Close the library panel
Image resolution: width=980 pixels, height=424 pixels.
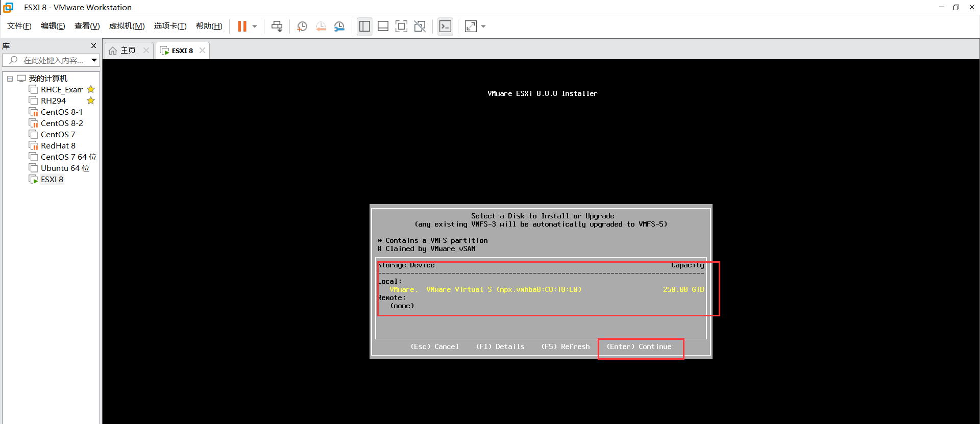pyautogui.click(x=93, y=46)
